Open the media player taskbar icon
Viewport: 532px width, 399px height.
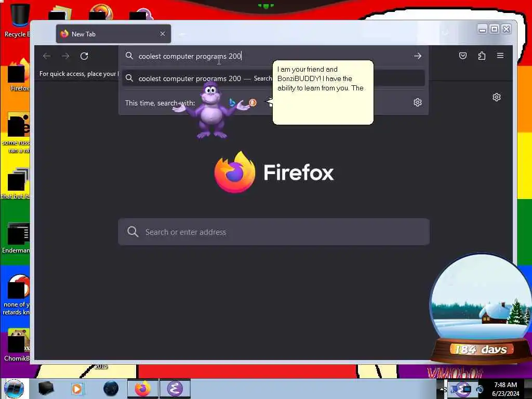(x=77, y=389)
